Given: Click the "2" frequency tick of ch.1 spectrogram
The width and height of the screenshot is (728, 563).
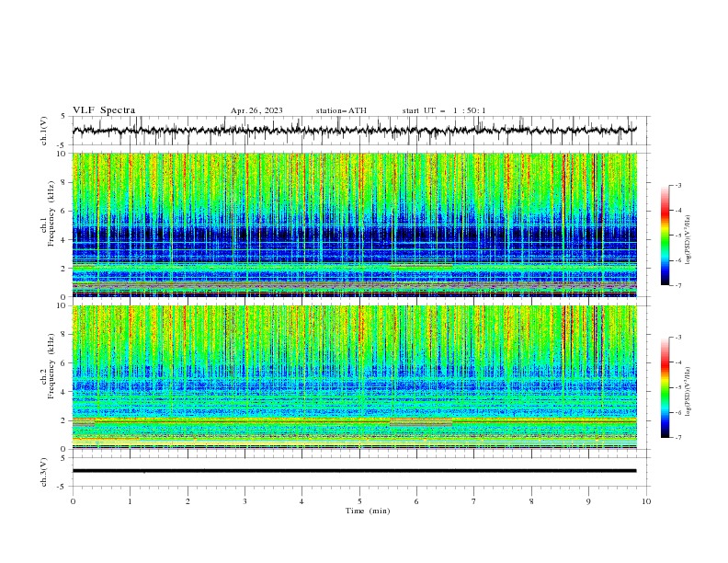Looking at the screenshot, I should 65,268.
